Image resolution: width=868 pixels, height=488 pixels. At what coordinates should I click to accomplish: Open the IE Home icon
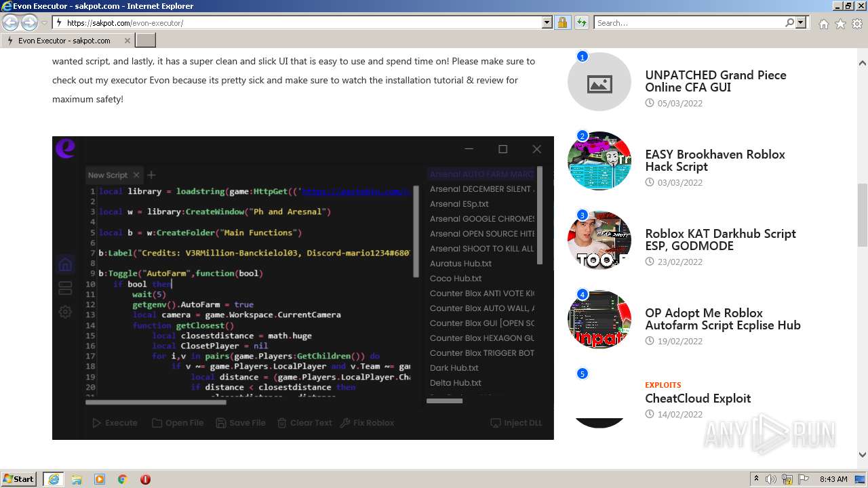click(823, 24)
